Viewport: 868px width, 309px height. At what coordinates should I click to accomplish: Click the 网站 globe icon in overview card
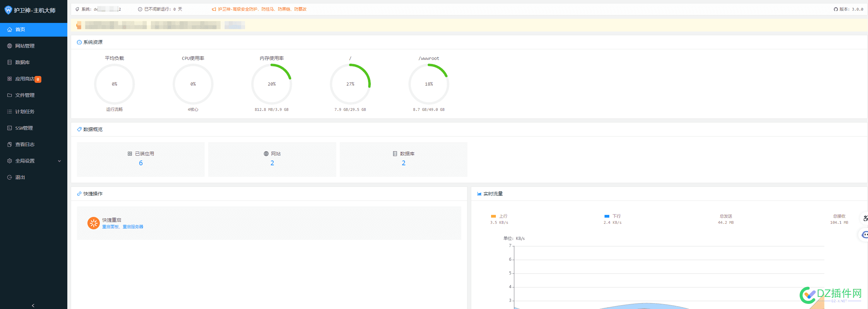[266, 154]
